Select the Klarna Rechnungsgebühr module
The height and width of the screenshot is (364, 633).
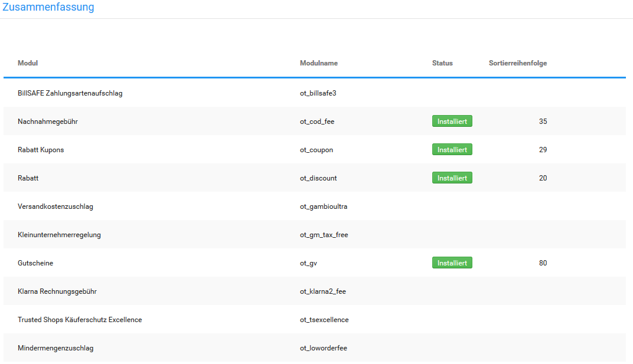57,291
